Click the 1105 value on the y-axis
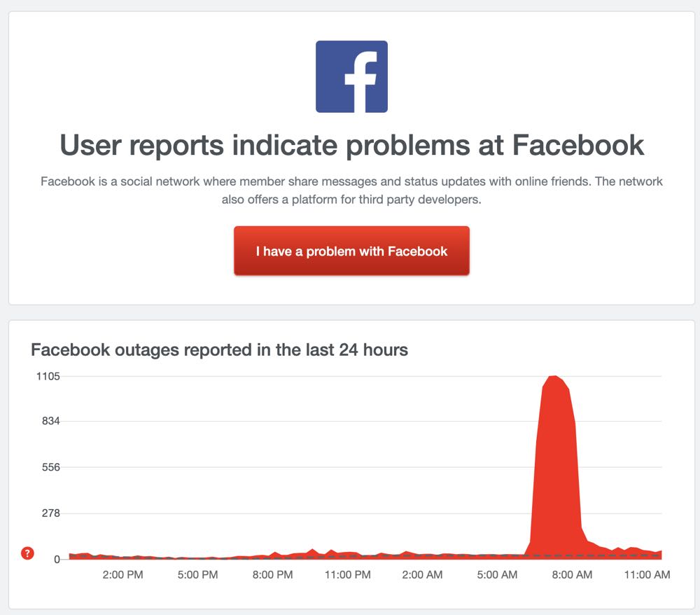The image size is (700, 615). click(48, 376)
